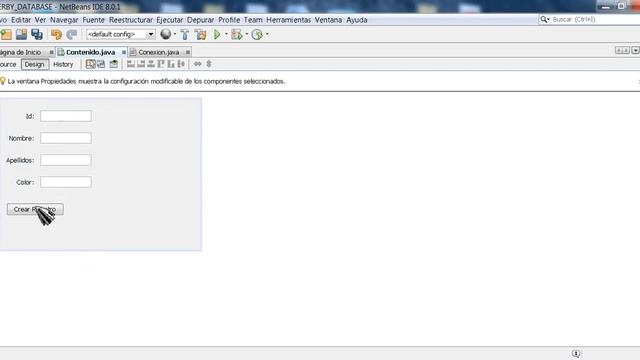
Task: Switch to History view
Action: pyautogui.click(x=63, y=64)
